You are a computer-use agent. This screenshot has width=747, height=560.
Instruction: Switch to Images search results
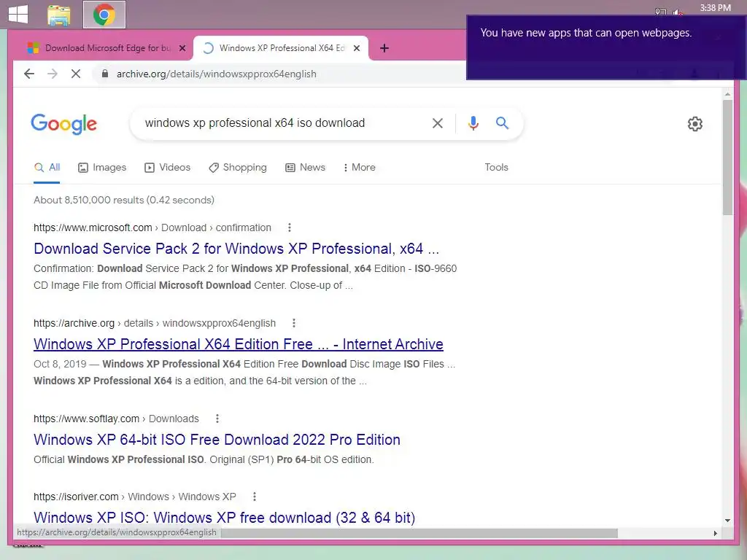[102, 167]
